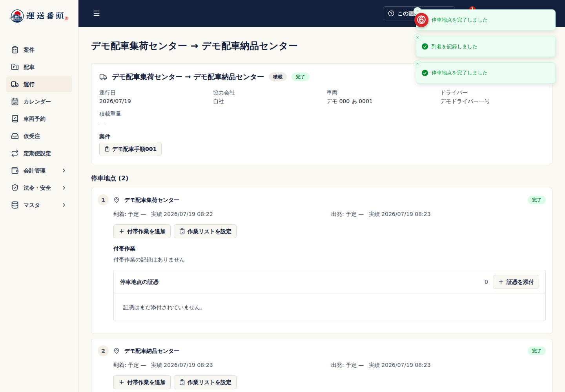Click the map pin icon of デモ配車納品センター stop

click(117, 351)
